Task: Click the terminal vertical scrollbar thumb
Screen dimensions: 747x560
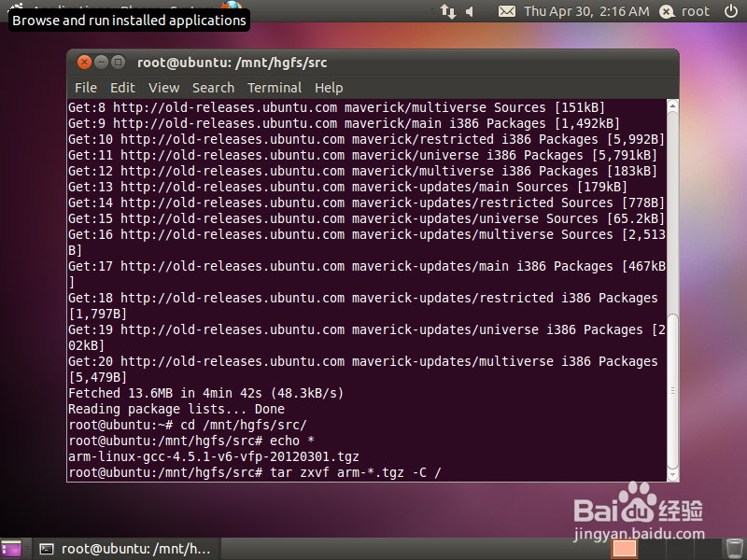Action: point(672,391)
